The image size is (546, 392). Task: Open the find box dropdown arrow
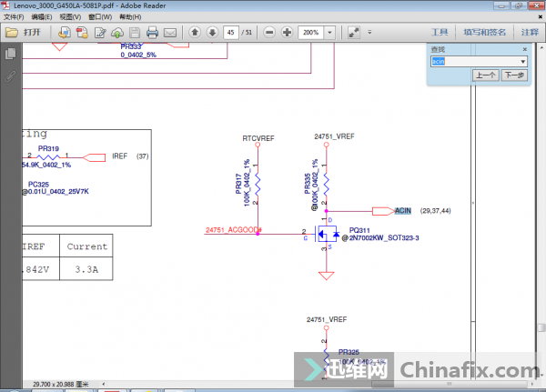click(x=523, y=62)
